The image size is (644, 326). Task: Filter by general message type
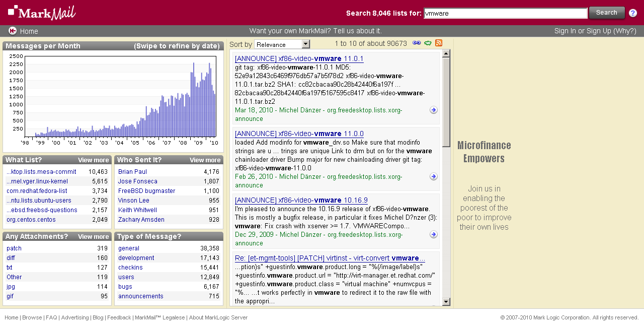coord(129,248)
